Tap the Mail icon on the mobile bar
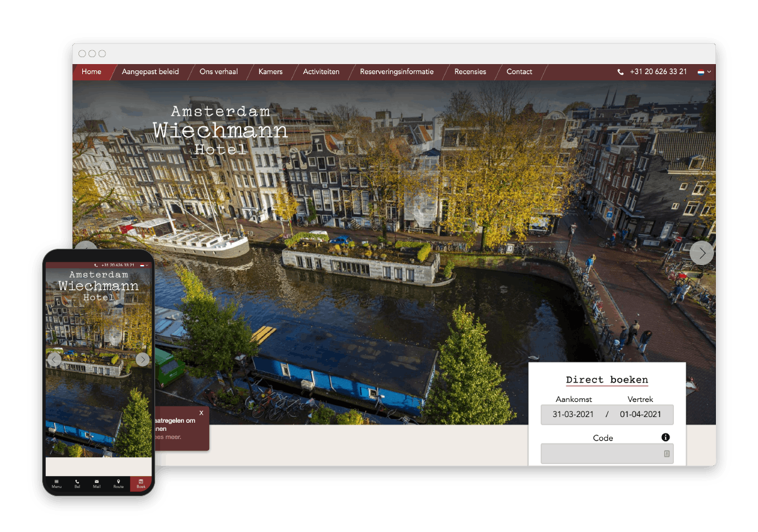This screenshot has width=758, height=532. coord(97,484)
